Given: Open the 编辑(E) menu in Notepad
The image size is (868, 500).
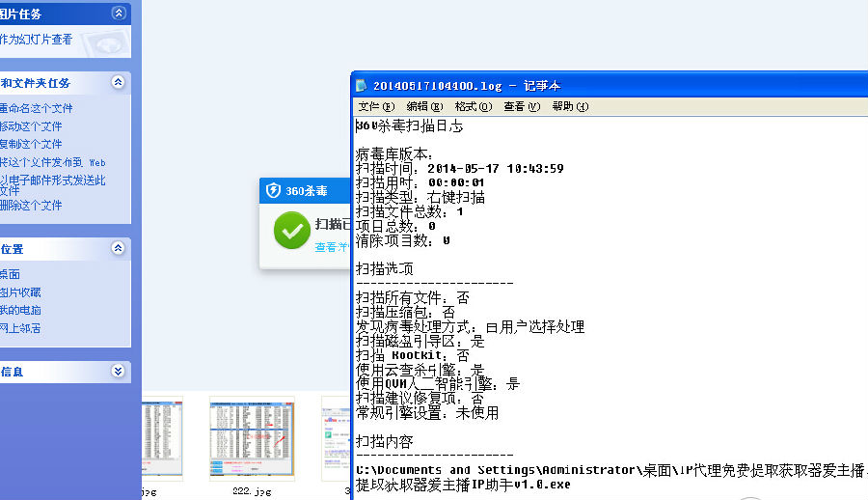Looking at the screenshot, I should pos(424,106).
